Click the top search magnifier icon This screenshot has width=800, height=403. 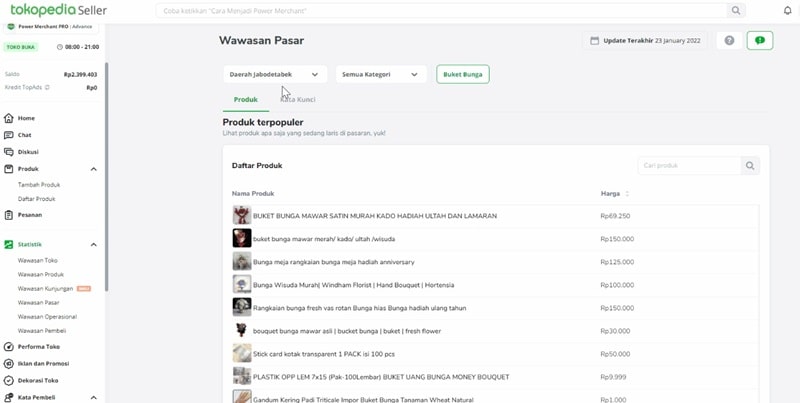point(736,10)
